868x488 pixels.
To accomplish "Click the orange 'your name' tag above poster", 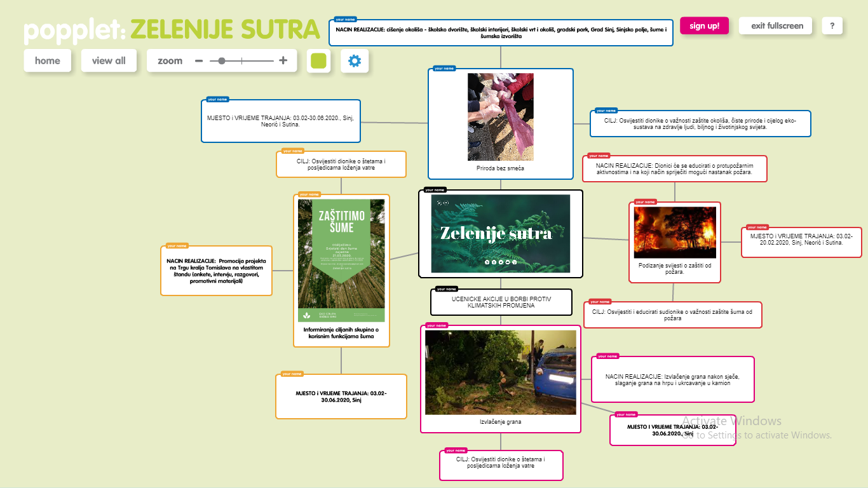I will (x=309, y=194).
